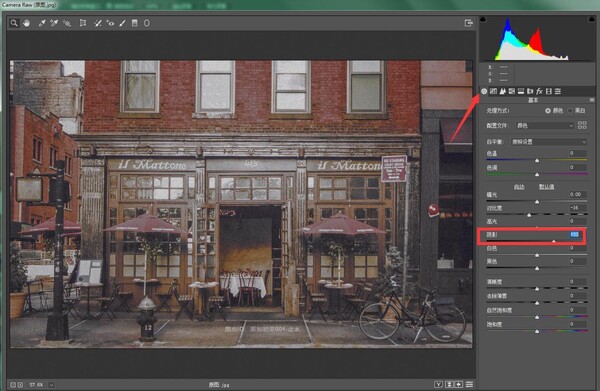
Task: Toggle shadow clipping warning on histogram
Action: point(483,19)
